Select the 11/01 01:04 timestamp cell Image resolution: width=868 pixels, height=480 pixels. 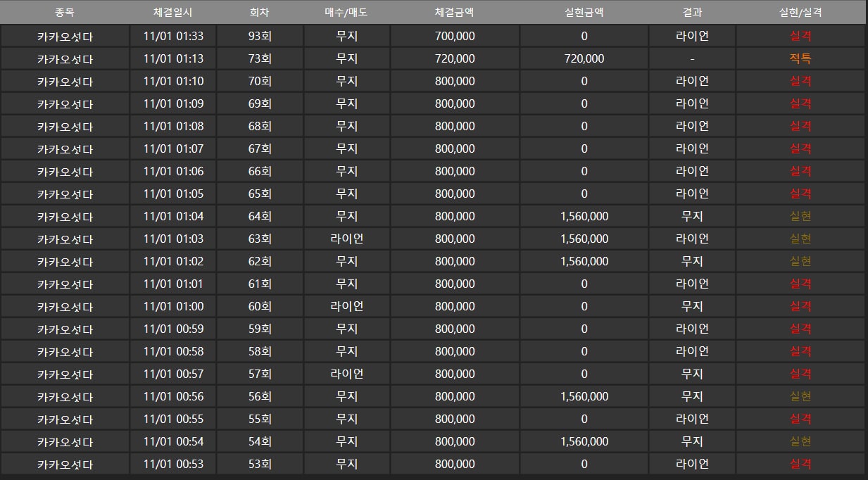172,217
